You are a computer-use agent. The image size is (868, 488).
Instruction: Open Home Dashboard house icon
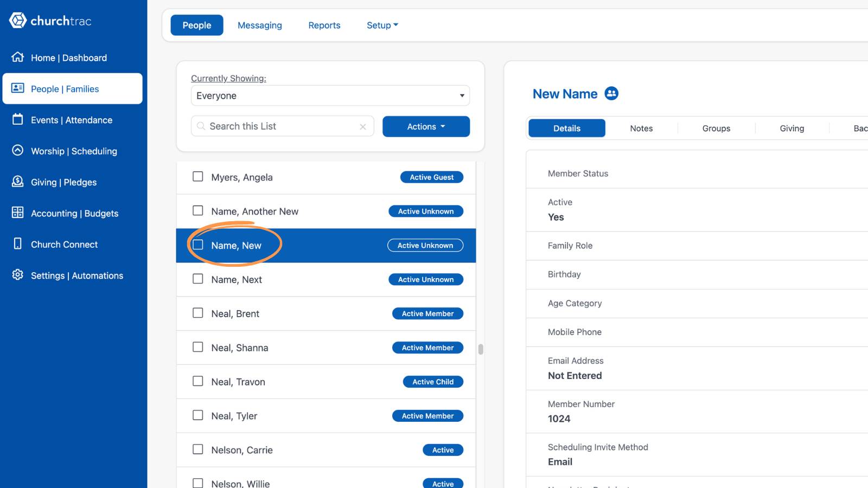click(x=18, y=57)
